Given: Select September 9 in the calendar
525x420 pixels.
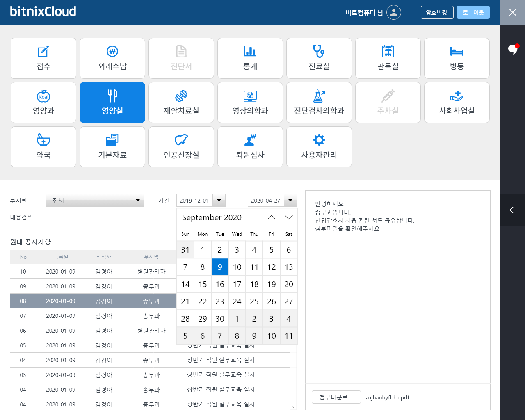Looking at the screenshot, I should 220,267.
